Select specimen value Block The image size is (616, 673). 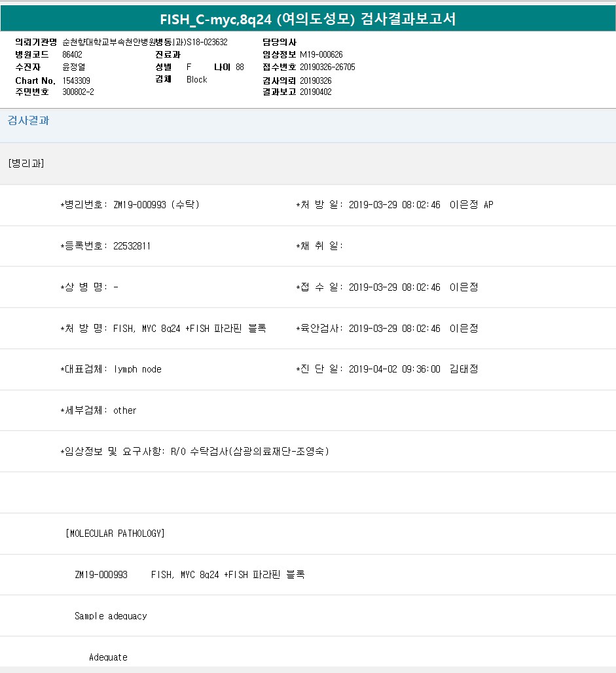point(196,79)
